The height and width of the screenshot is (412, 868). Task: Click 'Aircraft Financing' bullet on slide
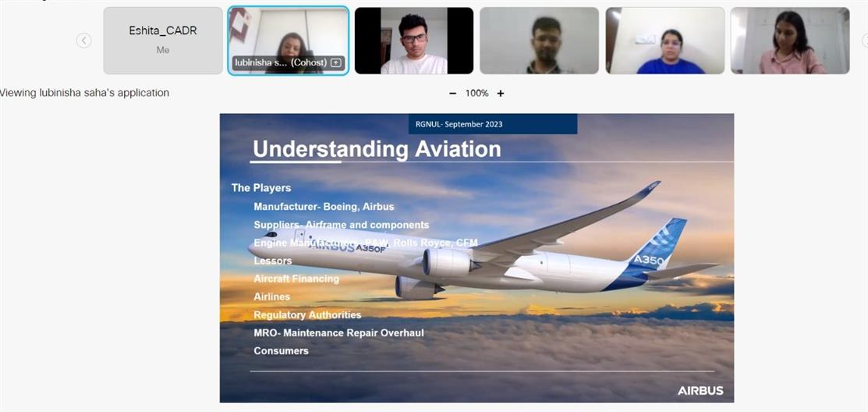point(296,279)
